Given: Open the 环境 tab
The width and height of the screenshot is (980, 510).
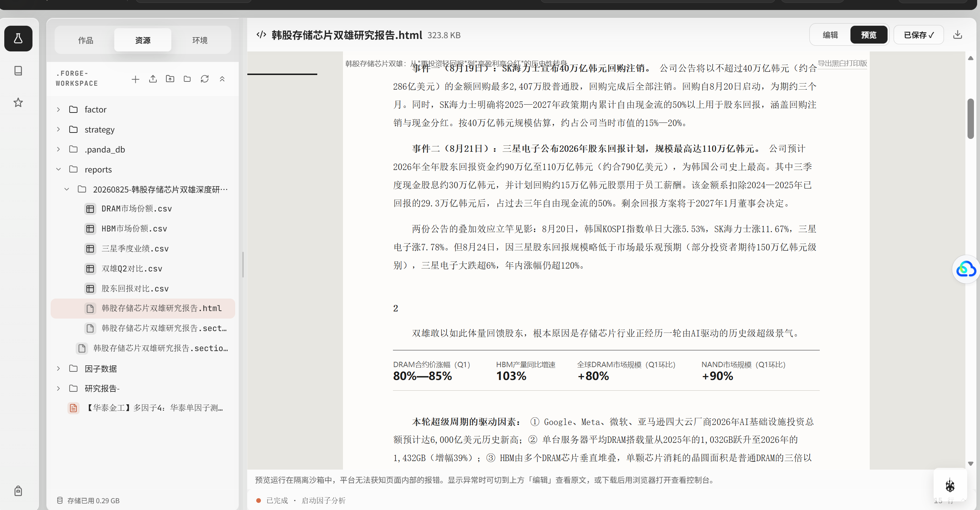Looking at the screenshot, I should (200, 40).
